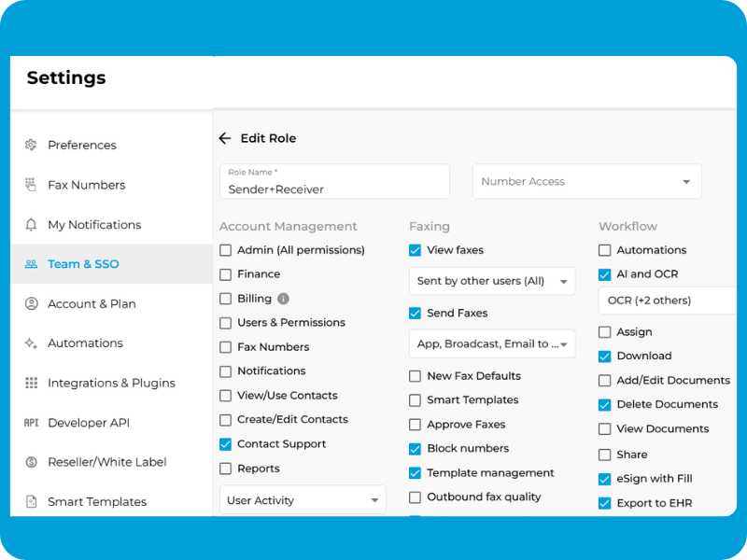
Task: Uncheck the View faxes permission
Action: [x=413, y=249]
